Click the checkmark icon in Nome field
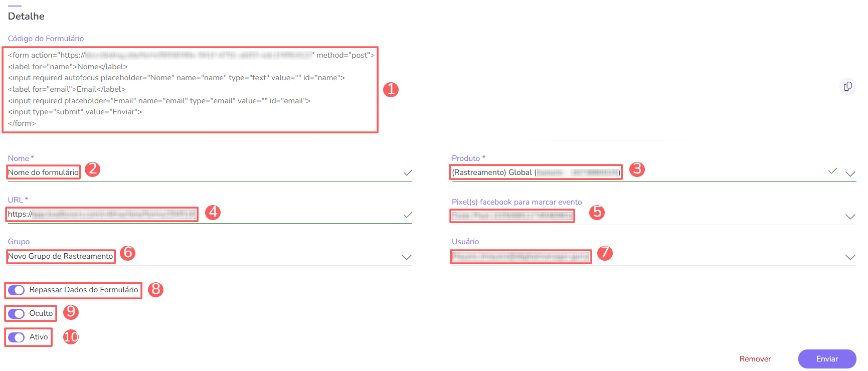 (x=408, y=173)
